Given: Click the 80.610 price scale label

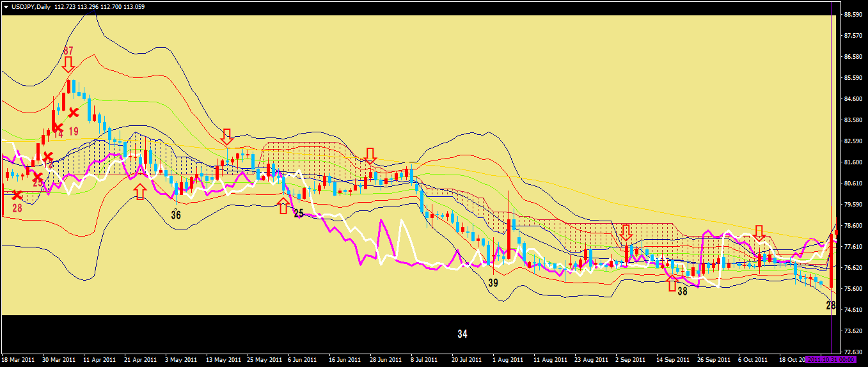Looking at the screenshot, I should tap(853, 183).
